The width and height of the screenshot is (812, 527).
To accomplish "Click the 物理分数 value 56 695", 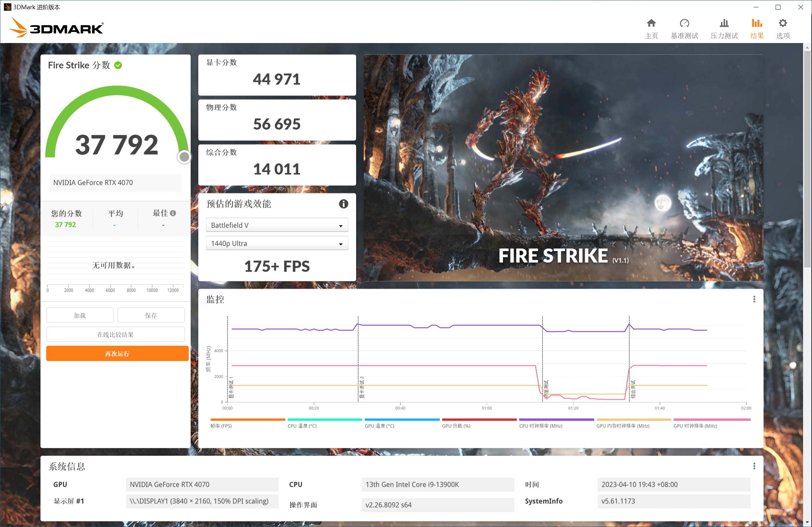I will click(277, 124).
